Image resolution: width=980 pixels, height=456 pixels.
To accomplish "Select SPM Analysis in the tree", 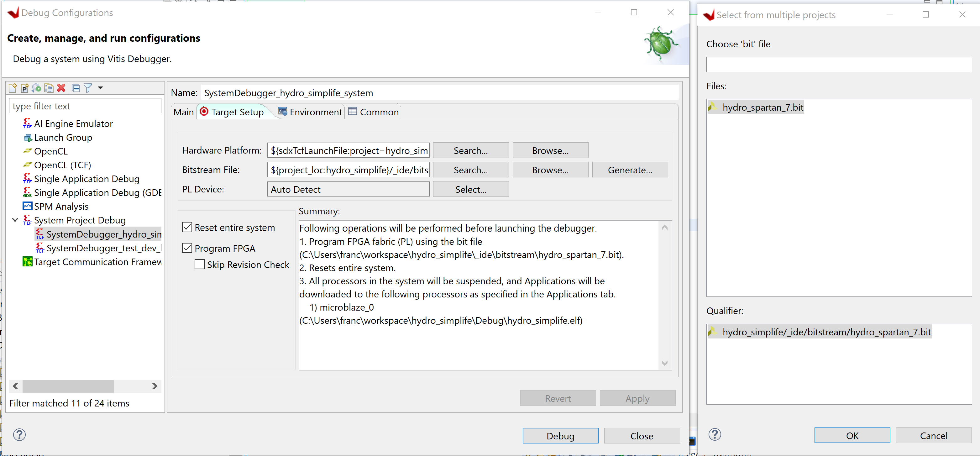I will (61, 206).
